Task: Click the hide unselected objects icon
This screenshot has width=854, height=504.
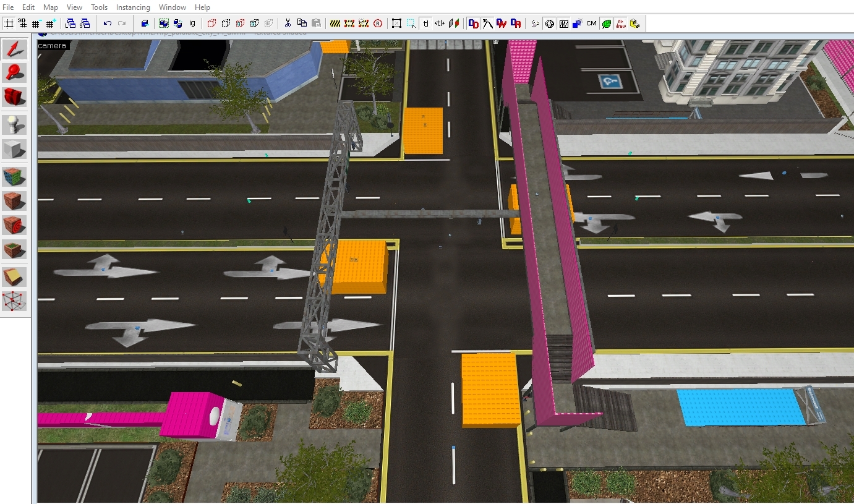Action: (x=226, y=23)
